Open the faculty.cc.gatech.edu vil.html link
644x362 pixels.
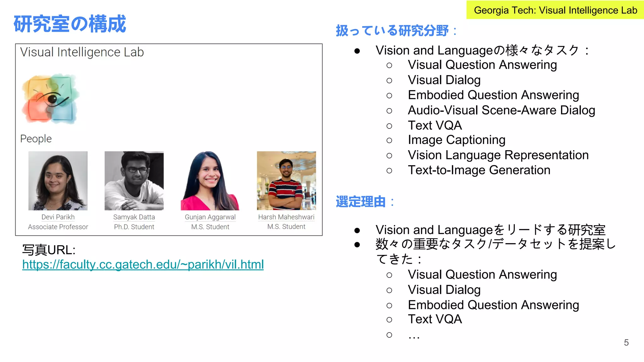[143, 265]
